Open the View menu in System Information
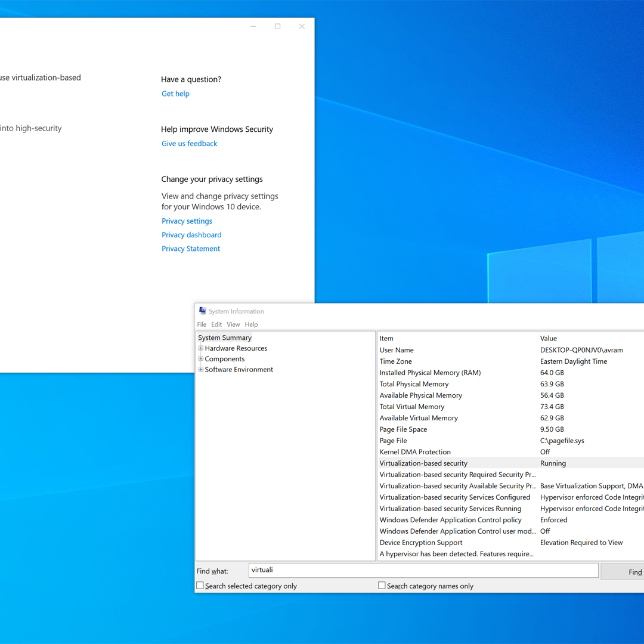The height and width of the screenshot is (644, 644). [x=233, y=324]
